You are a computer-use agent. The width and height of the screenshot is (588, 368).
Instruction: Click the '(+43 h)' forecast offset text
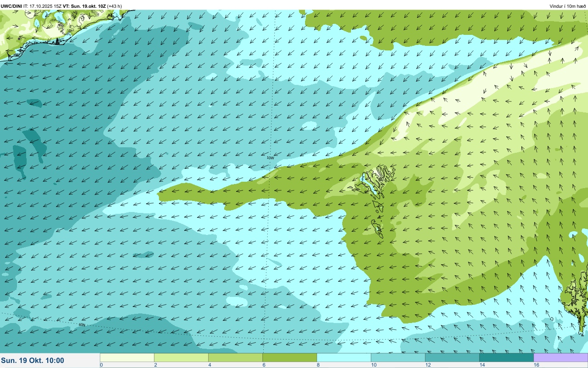[114, 6]
